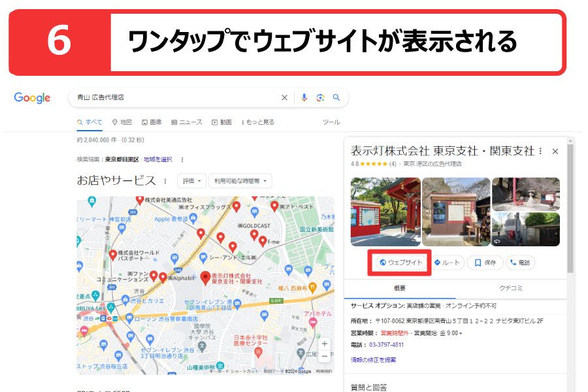The width and height of the screenshot is (588, 392).
Task: Open the Google logo homepage
Action: [x=32, y=98]
